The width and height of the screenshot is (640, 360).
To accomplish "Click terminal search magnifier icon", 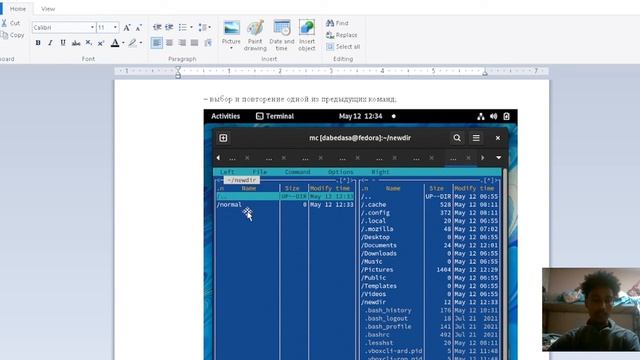I will coord(457,138).
